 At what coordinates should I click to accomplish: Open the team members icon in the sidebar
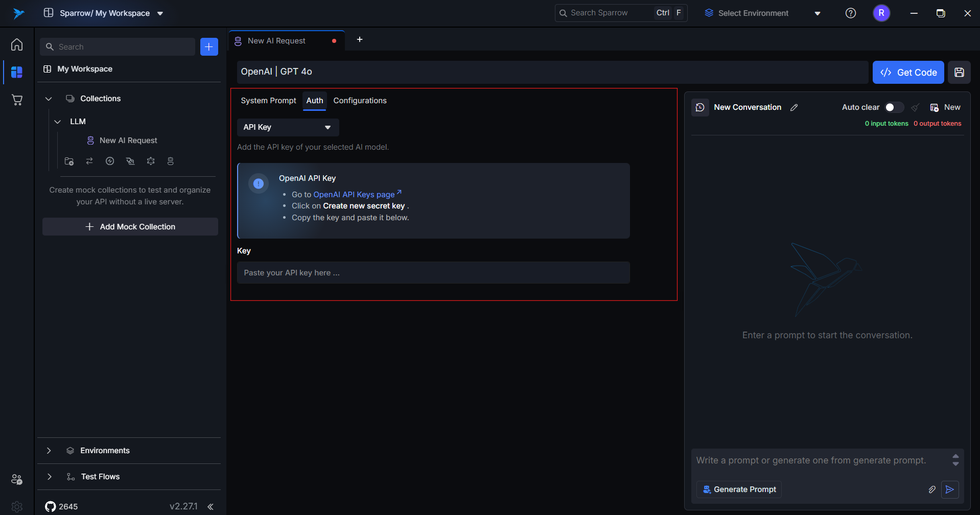coord(17,479)
